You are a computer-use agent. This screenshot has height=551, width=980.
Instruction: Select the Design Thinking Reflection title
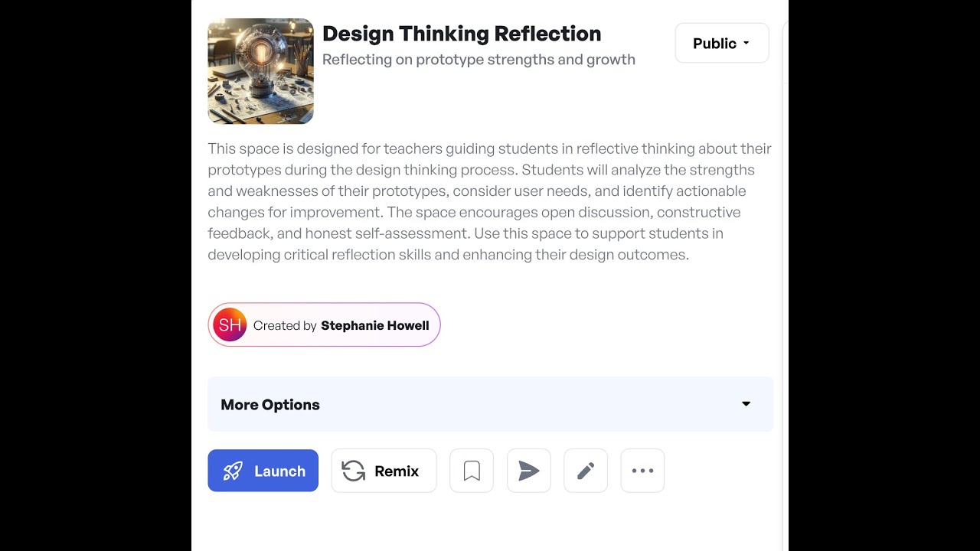pos(462,34)
